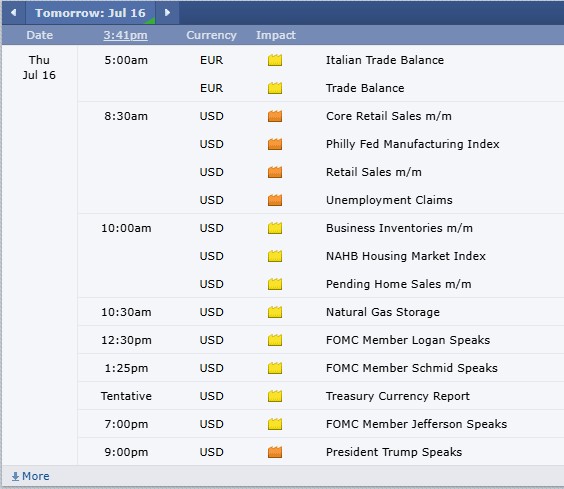Image resolution: width=564 pixels, height=489 pixels.
Task: Click FOMC Member Schmid Speaks impact icon
Action: click(275, 368)
